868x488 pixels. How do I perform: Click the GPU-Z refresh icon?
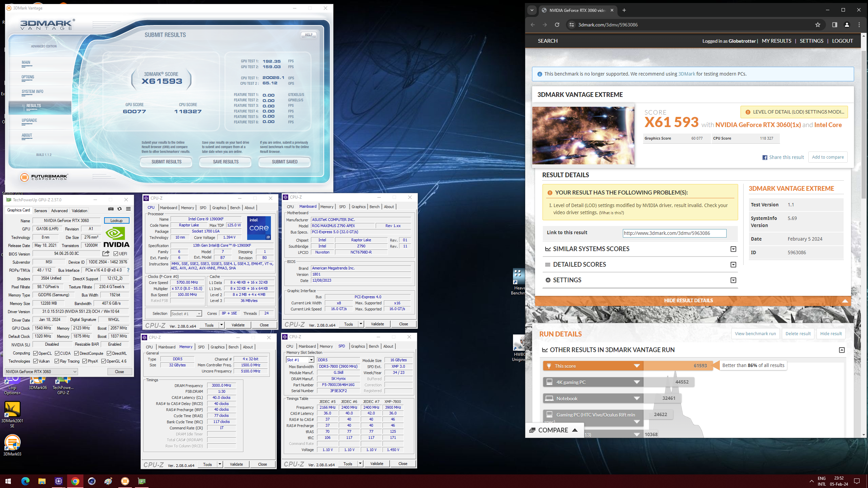pos(119,209)
